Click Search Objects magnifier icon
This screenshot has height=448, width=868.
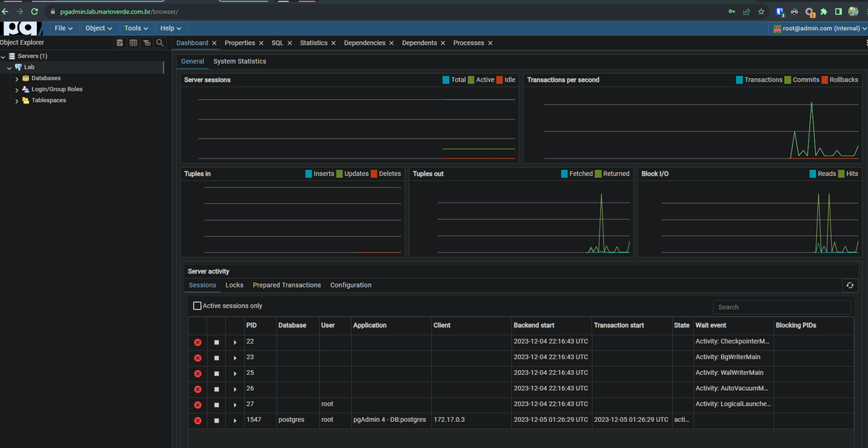160,43
